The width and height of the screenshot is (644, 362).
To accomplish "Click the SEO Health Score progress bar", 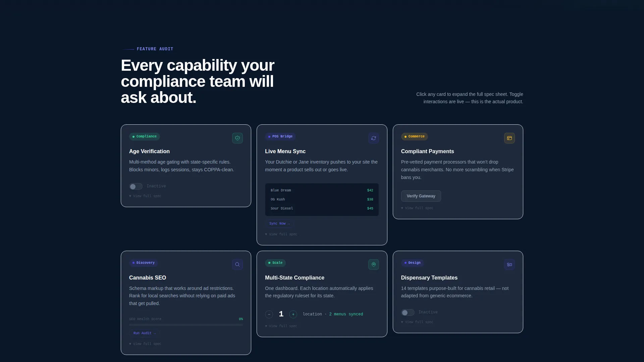I will coord(186,325).
